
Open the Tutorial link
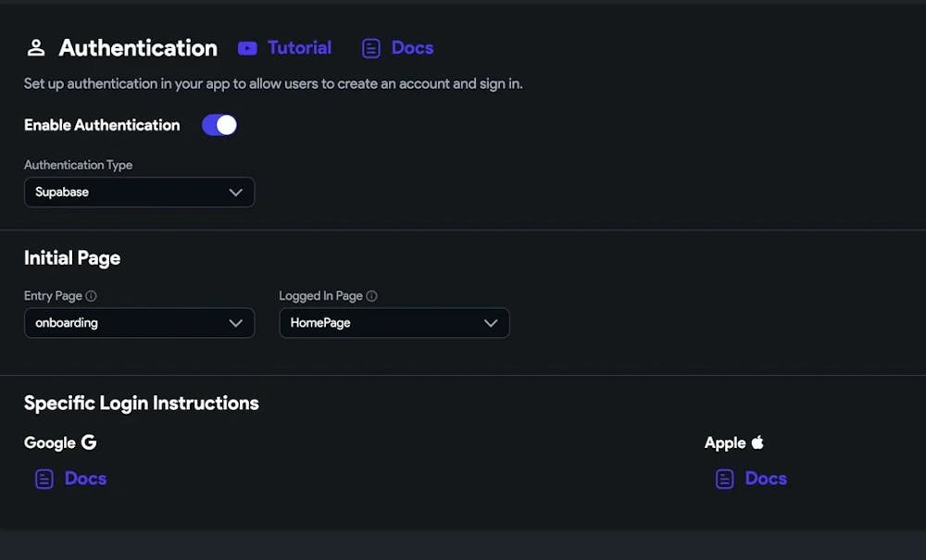point(299,48)
